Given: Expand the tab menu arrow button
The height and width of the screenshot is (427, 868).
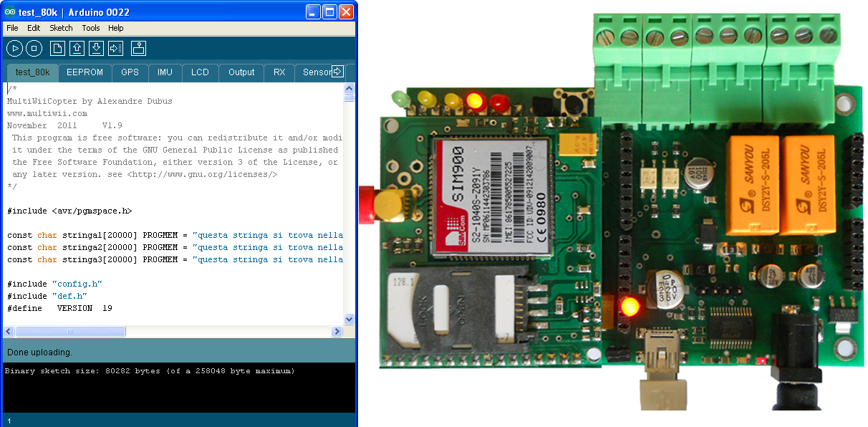Looking at the screenshot, I should 337,72.
